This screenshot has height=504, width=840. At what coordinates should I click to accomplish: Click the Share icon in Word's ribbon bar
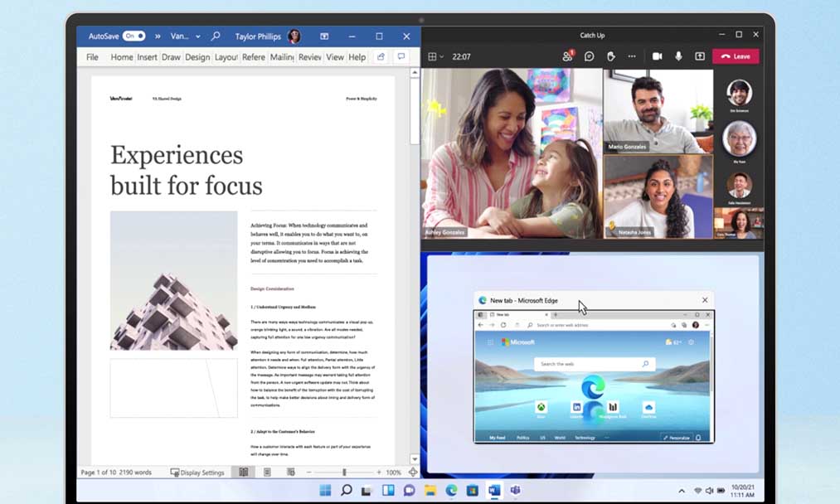[381, 56]
